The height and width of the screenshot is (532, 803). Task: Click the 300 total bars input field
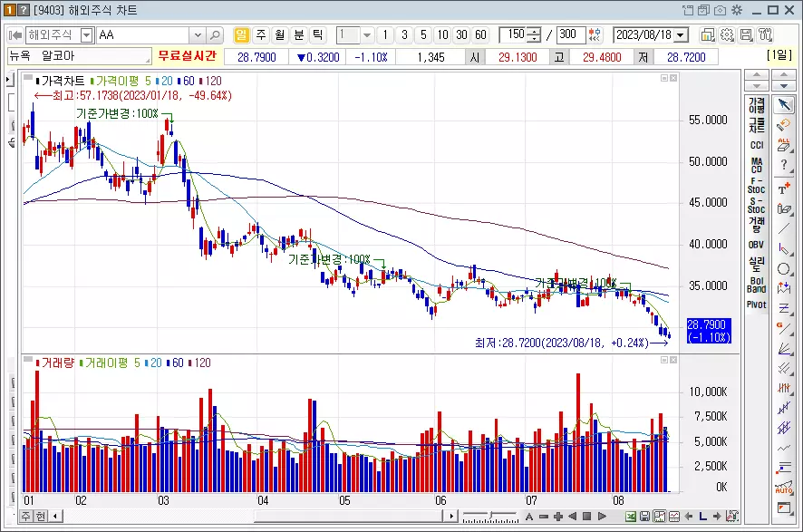(x=570, y=34)
